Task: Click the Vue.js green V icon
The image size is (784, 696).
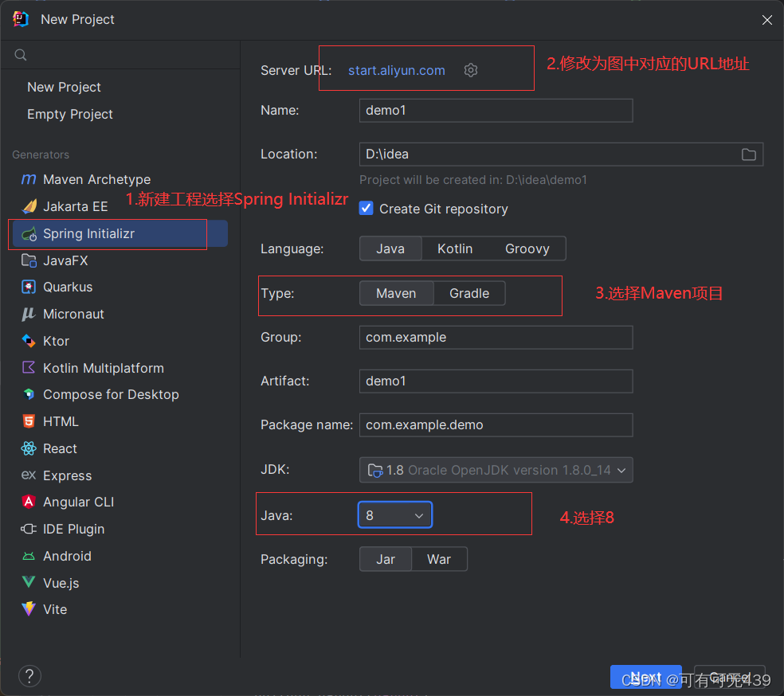Action: pos(29,582)
